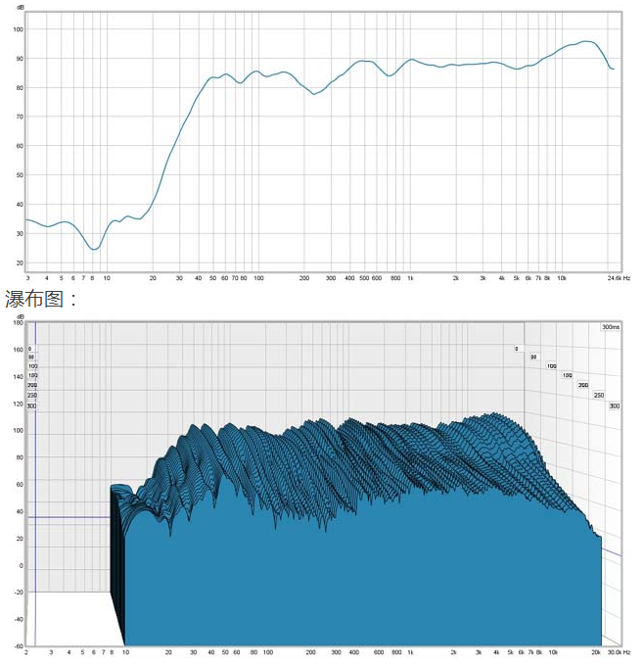Click the response curve peak near 15 kHz

click(x=586, y=41)
